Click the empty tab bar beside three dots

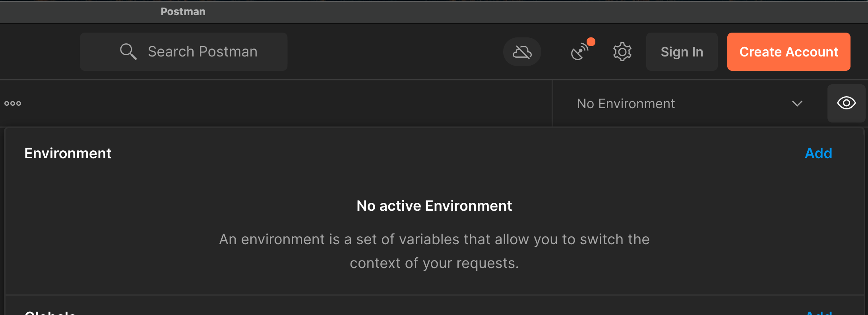pyautogui.click(x=278, y=103)
